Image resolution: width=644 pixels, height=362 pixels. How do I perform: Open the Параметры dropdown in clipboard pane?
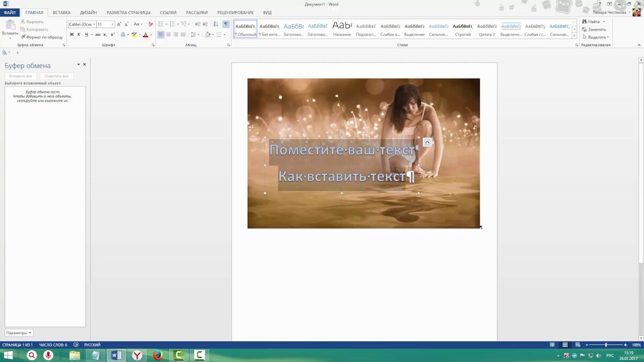point(19,333)
